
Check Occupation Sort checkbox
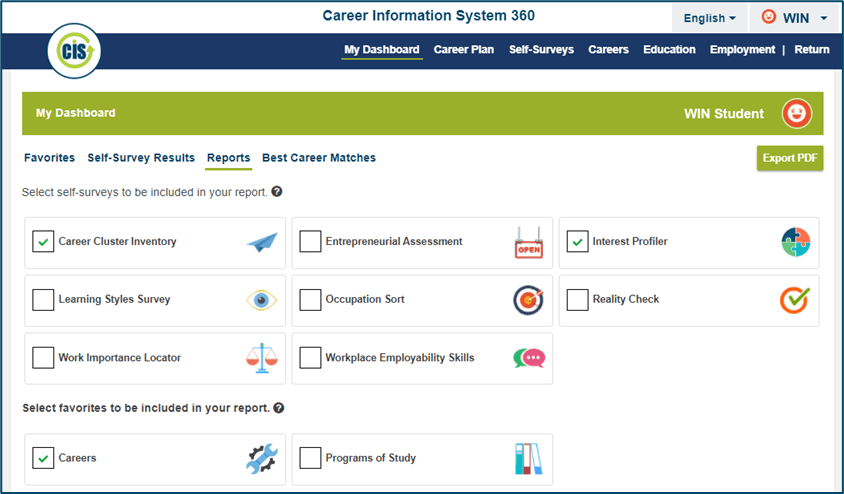coord(310,300)
